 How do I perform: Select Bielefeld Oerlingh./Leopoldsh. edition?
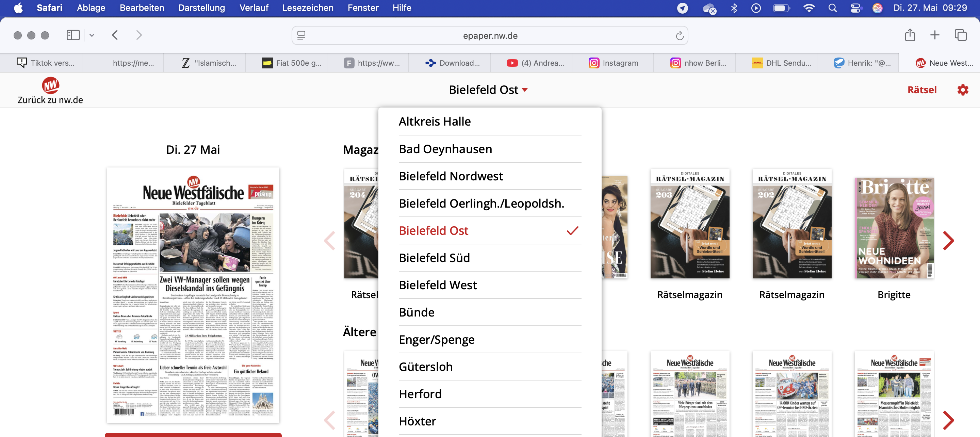tap(490, 203)
